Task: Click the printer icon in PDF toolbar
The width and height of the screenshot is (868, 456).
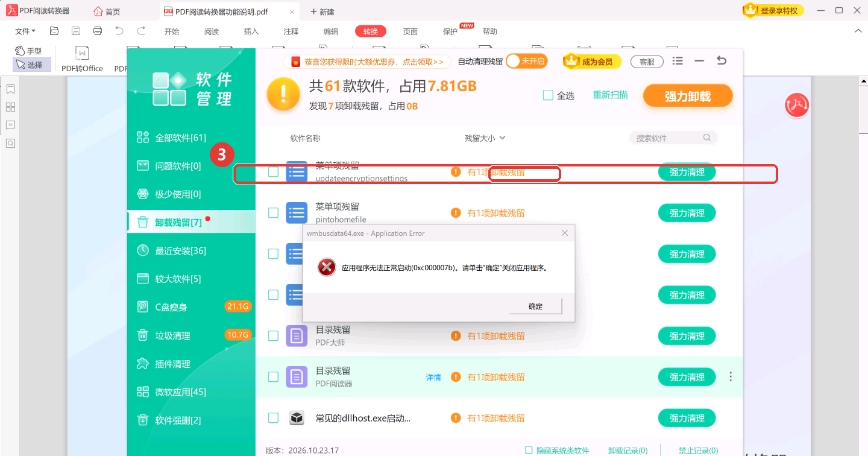Action: click(98, 31)
